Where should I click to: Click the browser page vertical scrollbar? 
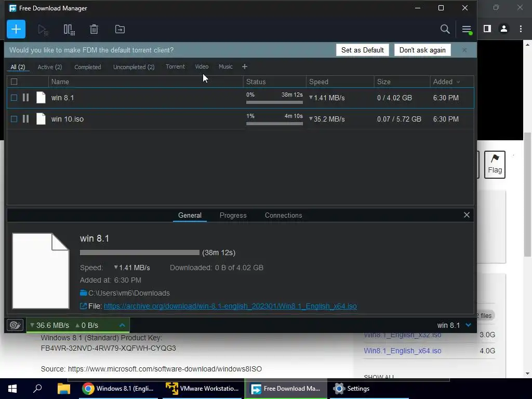(527, 194)
